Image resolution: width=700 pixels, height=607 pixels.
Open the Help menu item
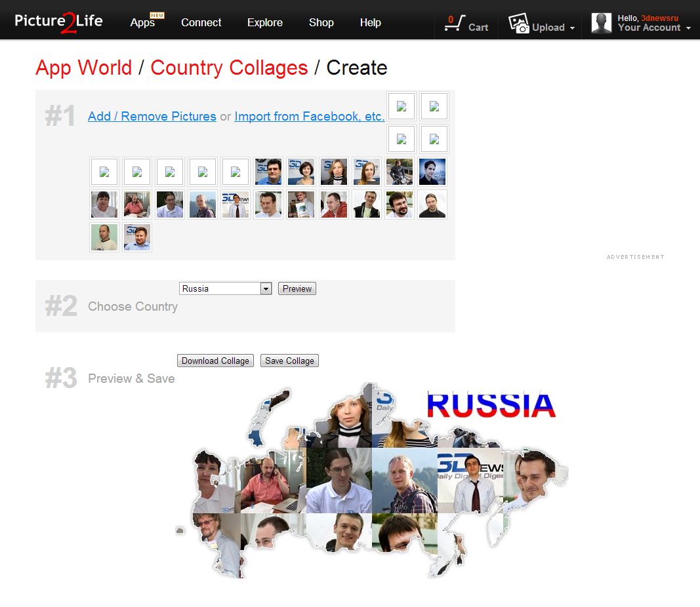click(370, 22)
